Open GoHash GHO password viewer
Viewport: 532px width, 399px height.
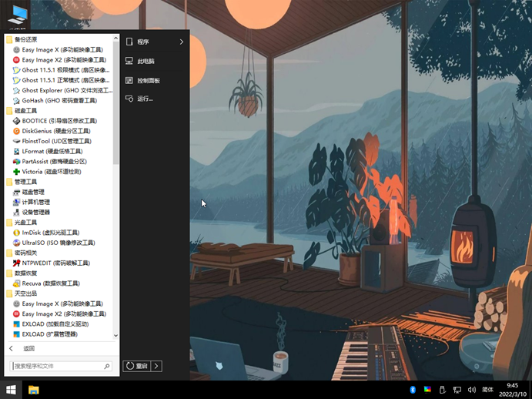(x=59, y=100)
